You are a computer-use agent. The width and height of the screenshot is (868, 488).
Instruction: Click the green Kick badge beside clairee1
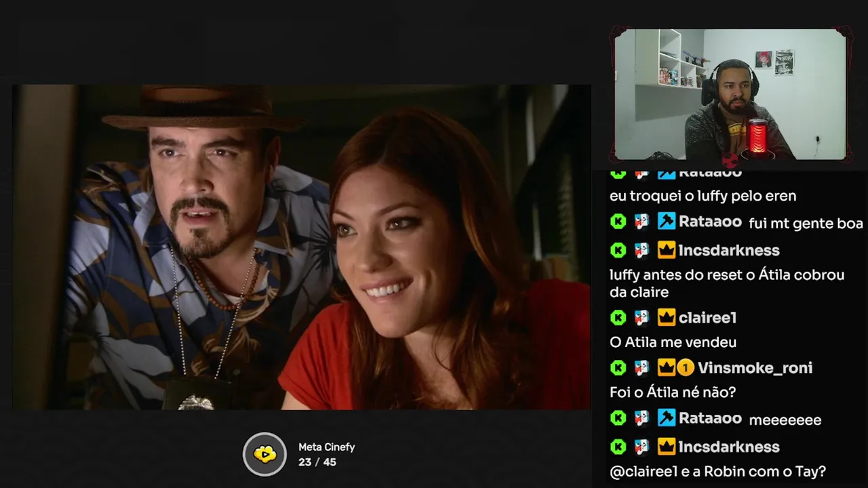pos(618,317)
